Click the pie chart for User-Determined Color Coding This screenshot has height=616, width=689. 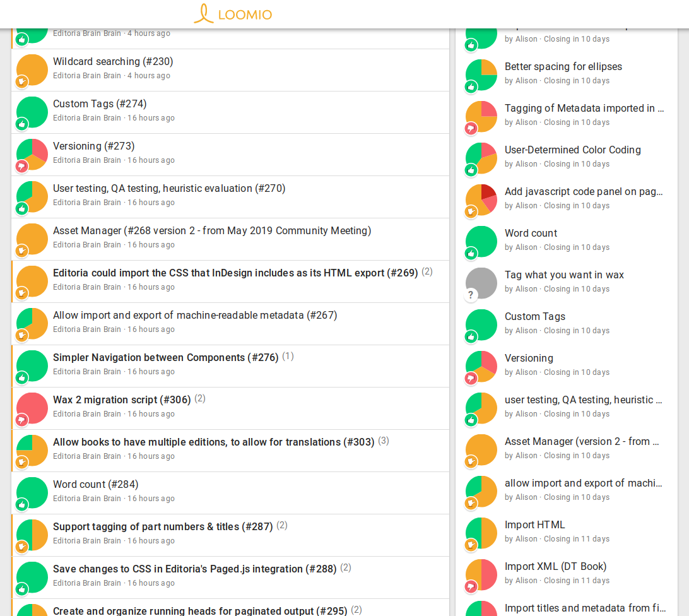(481, 158)
